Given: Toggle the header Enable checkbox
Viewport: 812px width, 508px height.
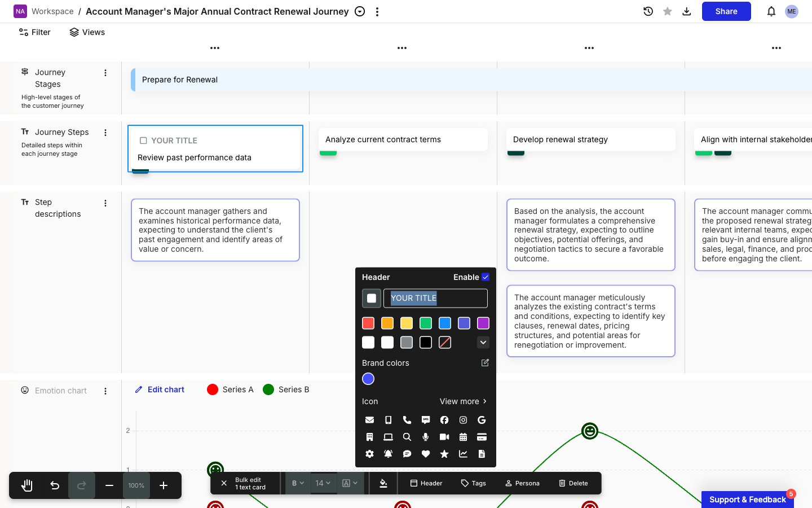Looking at the screenshot, I should (486, 277).
